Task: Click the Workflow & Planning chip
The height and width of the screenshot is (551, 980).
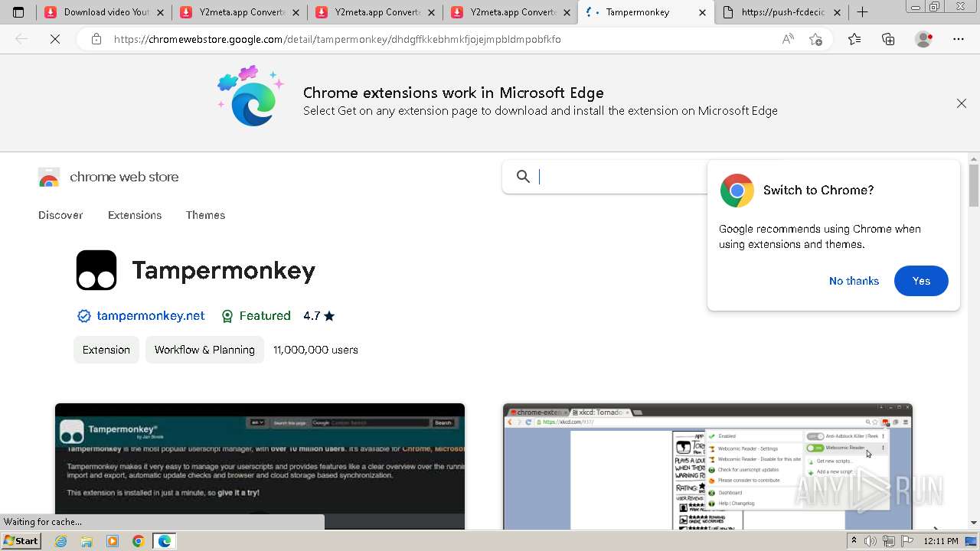Action: coord(204,350)
